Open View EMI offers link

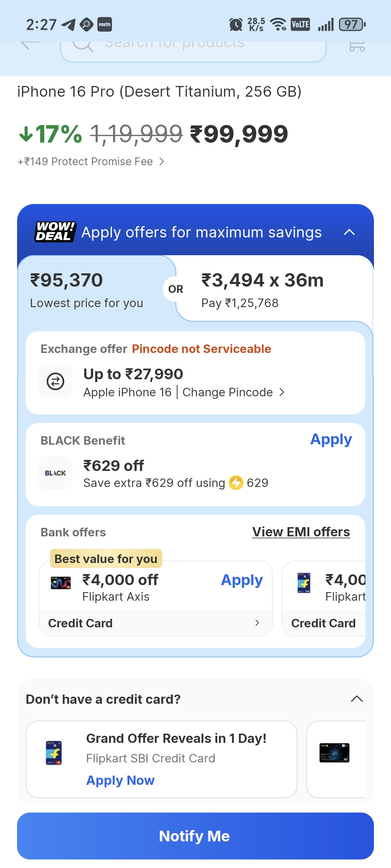tap(301, 532)
